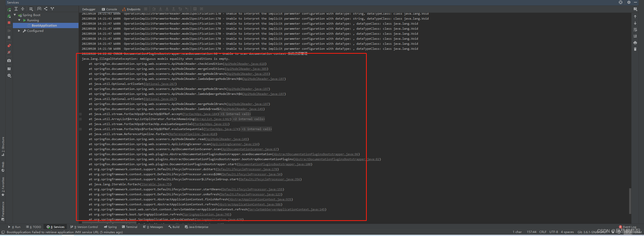Rerun the BootApplication service
Viewport: 644px width, 236px height.
(9, 10)
